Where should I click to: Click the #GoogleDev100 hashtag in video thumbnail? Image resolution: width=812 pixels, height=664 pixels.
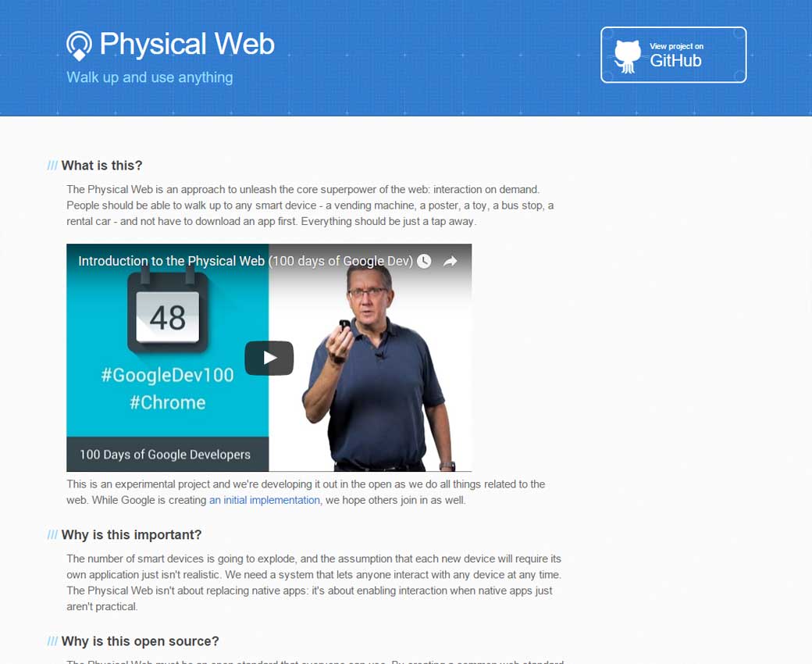[x=167, y=375]
